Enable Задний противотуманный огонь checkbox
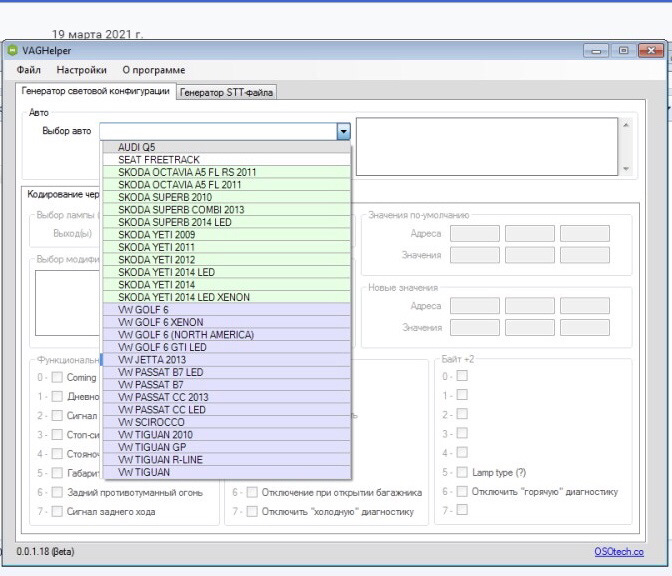 pyautogui.click(x=57, y=492)
